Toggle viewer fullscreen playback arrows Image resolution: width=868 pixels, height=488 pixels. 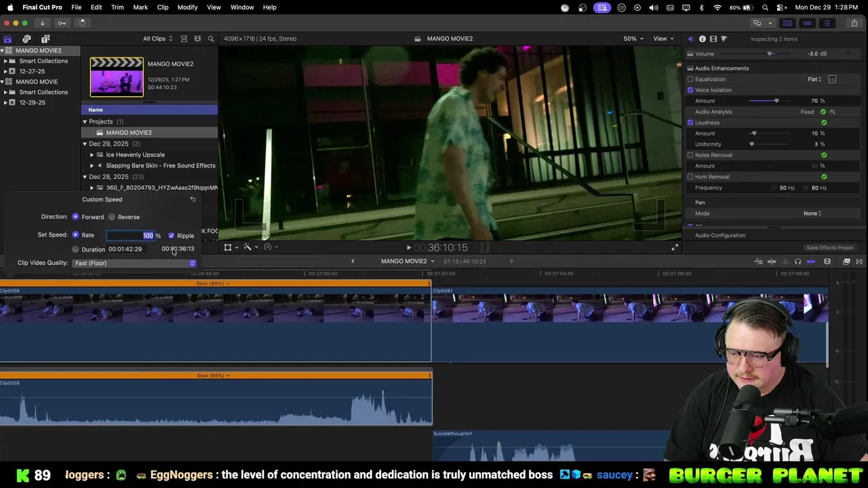[x=674, y=248]
